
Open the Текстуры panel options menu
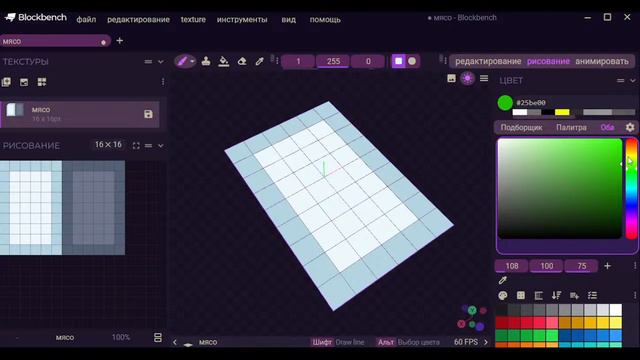click(x=148, y=62)
